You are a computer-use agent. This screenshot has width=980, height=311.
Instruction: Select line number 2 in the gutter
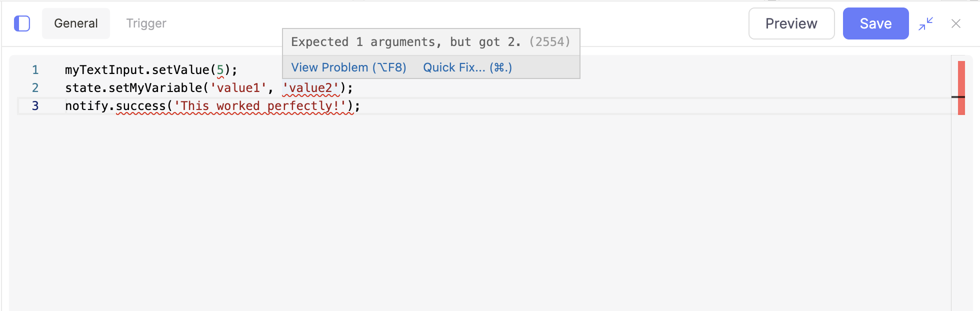tap(35, 88)
